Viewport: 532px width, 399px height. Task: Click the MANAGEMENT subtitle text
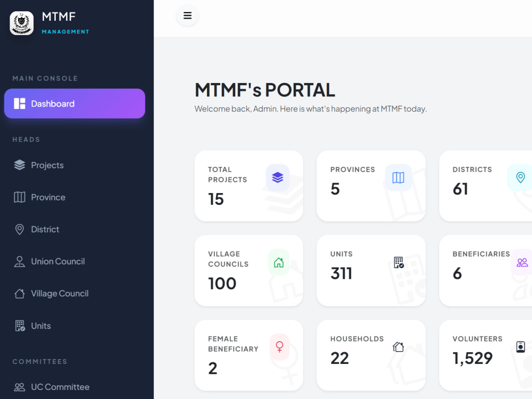pyautogui.click(x=65, y=31)
